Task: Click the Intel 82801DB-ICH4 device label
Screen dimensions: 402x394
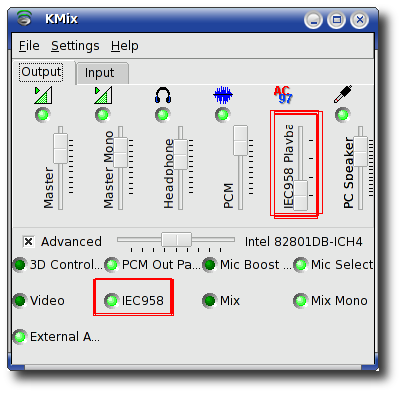Action: pos(303,242)
